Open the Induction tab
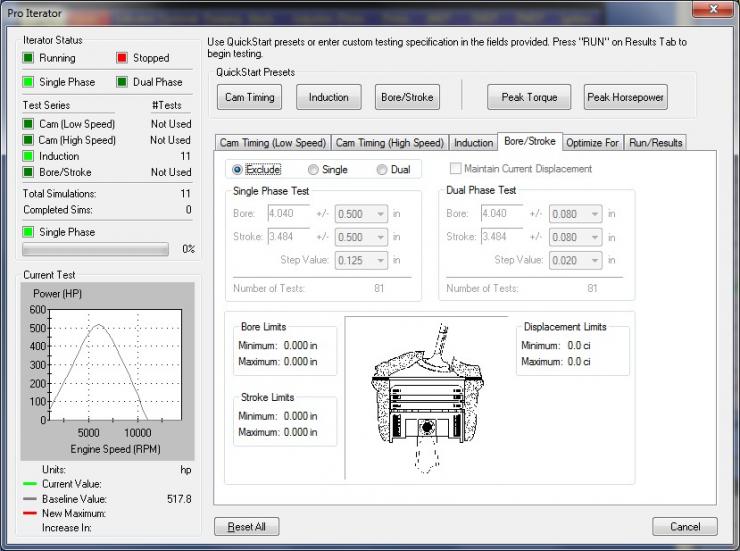 [473, 142]
